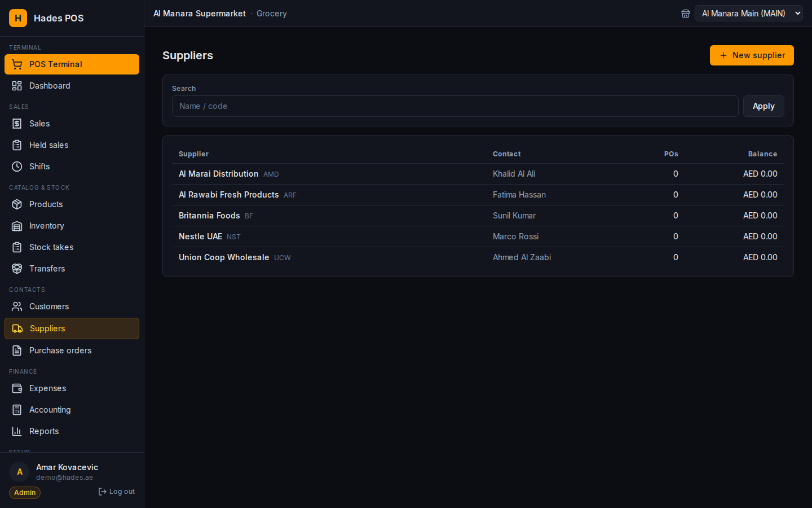The image size is (812, 508).
Task: Click the Reports bar chart icon
Action: (17, 431)
